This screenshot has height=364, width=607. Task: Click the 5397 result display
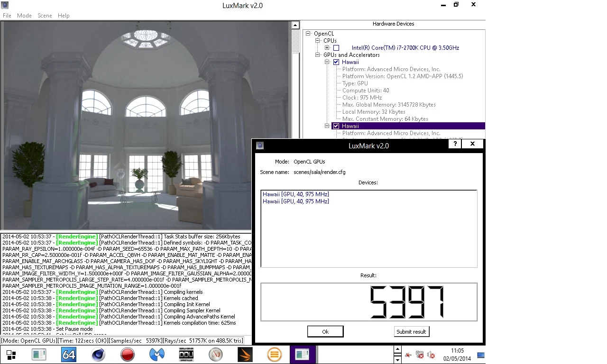coord(369,302)
